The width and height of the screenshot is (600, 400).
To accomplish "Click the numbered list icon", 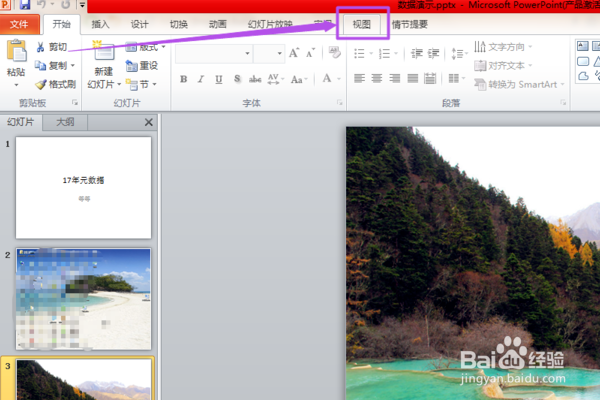I will pyautogui.click(x=384, y=53).
